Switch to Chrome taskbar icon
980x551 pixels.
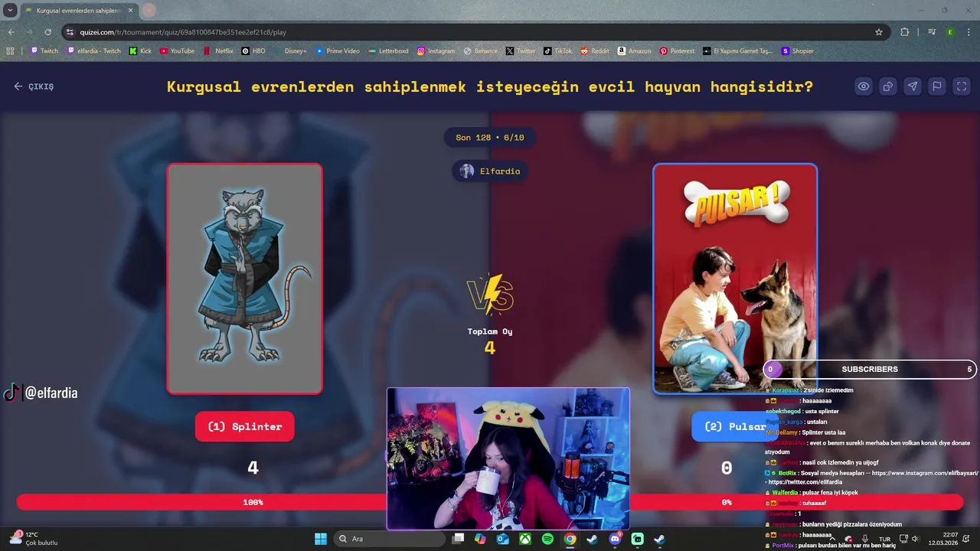click(570, 539)
